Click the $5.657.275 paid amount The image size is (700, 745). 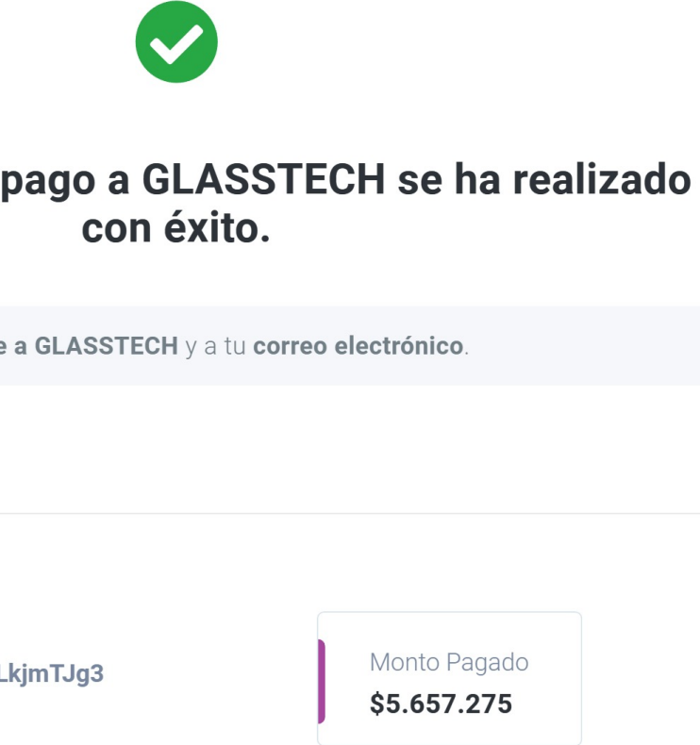coord(441,704)
